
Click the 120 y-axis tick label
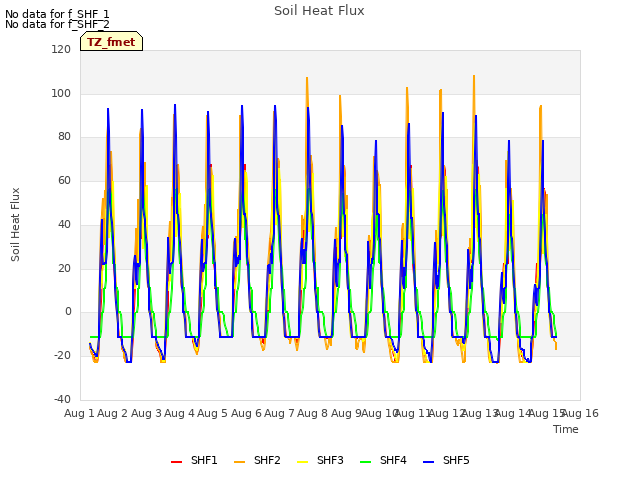coord(61,49)
